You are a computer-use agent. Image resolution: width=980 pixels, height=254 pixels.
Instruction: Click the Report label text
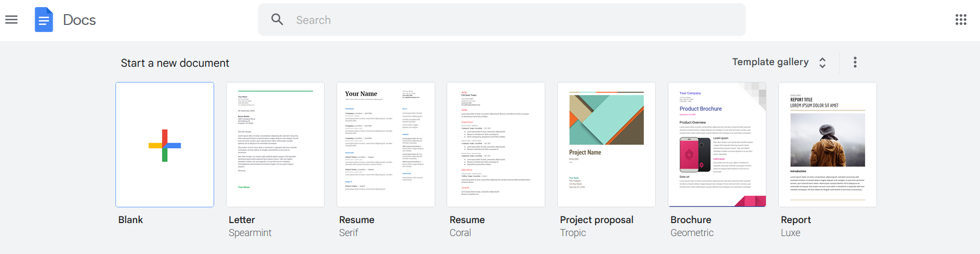[796, 220]
